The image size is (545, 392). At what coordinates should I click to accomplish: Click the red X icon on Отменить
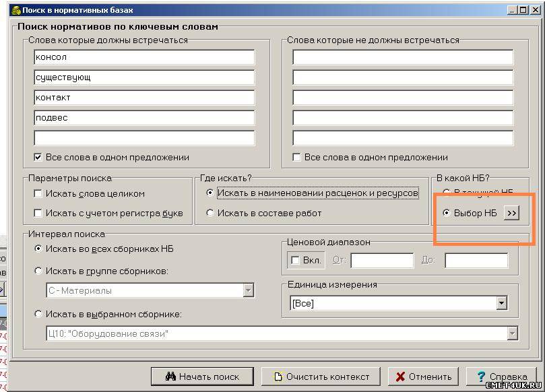[x=400, y=377]
